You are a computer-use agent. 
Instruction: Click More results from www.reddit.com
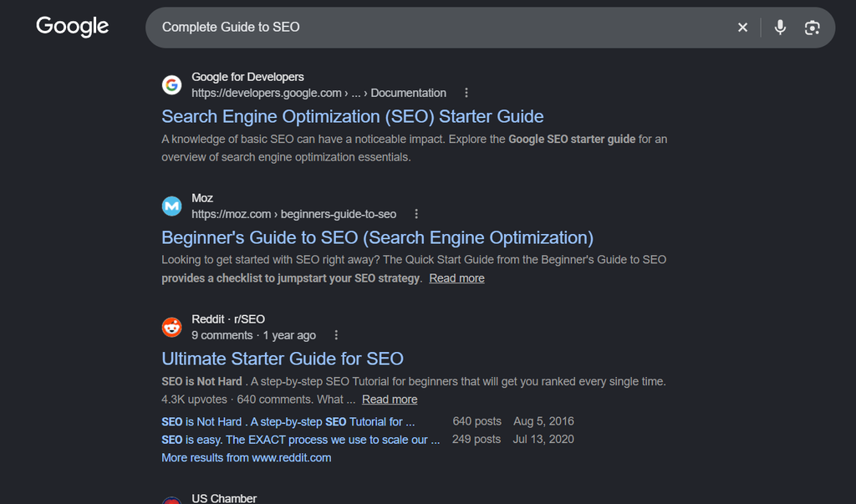[247, 458]
